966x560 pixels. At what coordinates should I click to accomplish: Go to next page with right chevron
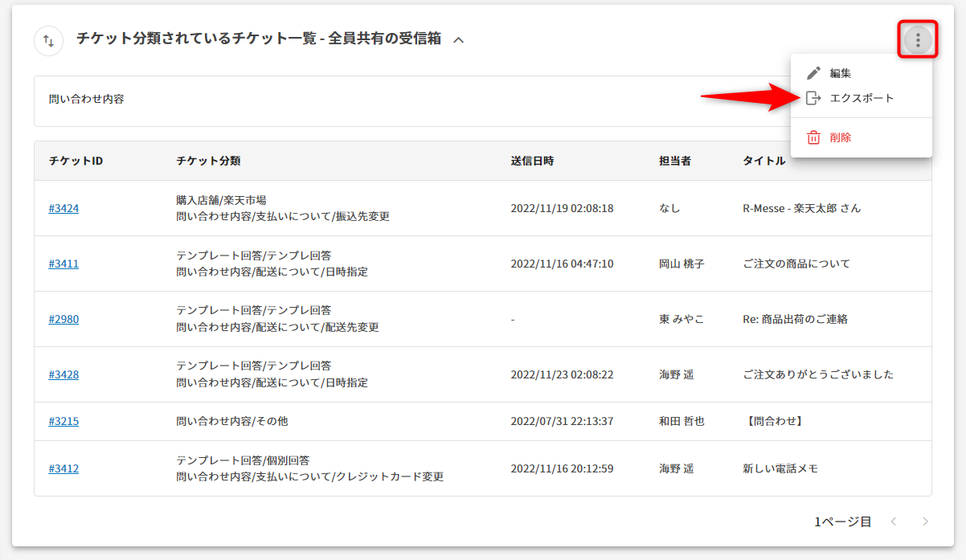coord(925,521)
